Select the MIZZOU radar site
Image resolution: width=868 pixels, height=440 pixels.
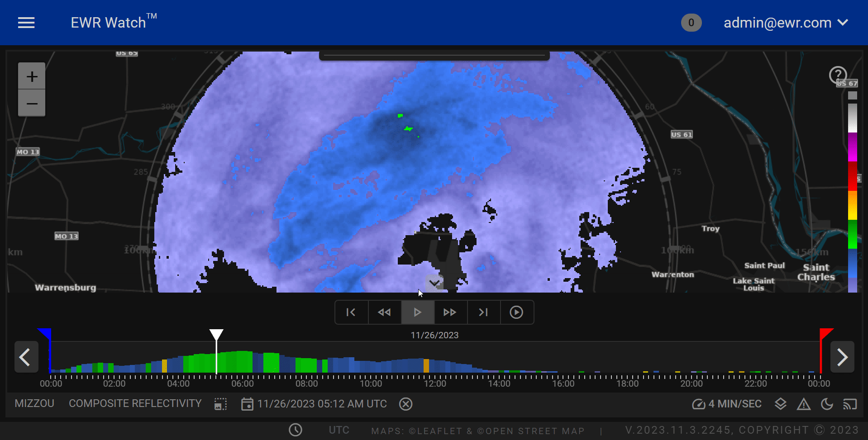click(x=34, y=403)
